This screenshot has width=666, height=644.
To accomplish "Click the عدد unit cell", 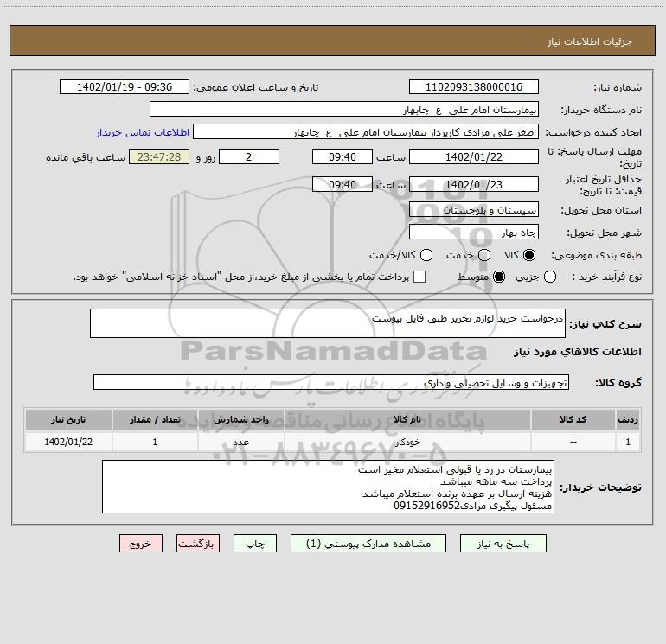I will pyautogui.click(x=240, y=442).
